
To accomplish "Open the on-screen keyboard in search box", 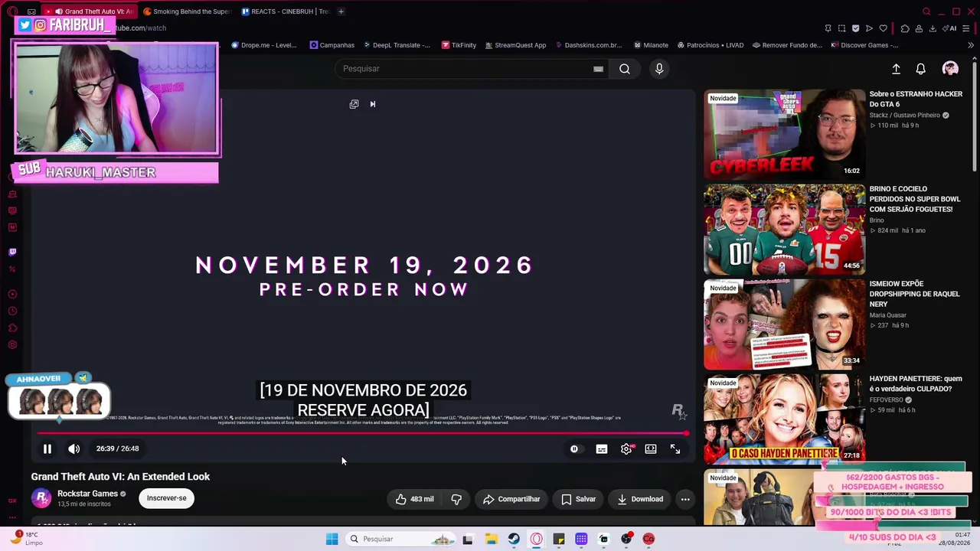I will pos(598,69).
